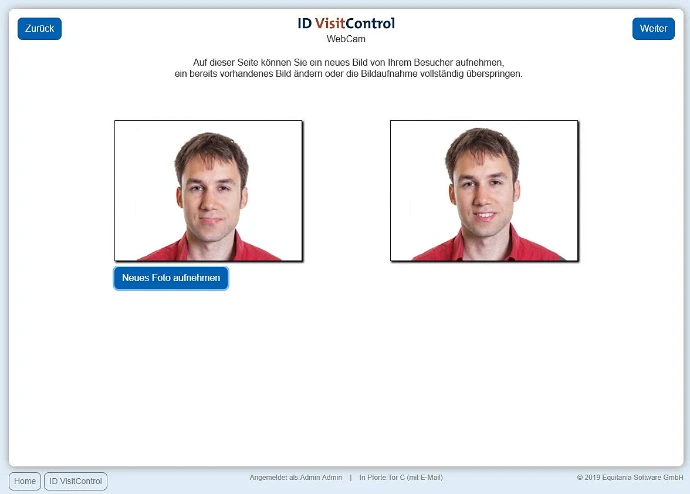The width and height of the screenshot is (690, 494).
Task: Click the pipe separator in the footer status
Action: tap(350, 478)
